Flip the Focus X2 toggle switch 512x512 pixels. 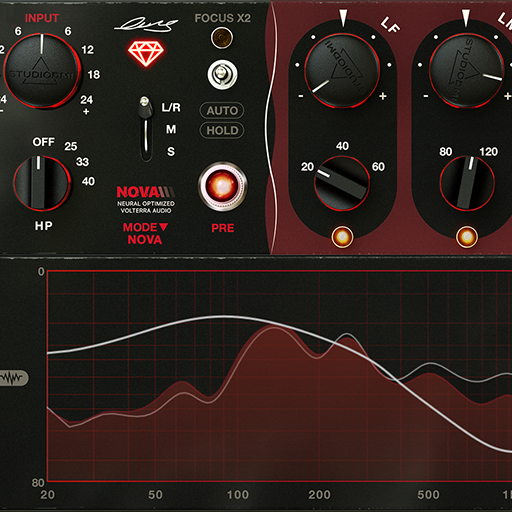(222, 74)
